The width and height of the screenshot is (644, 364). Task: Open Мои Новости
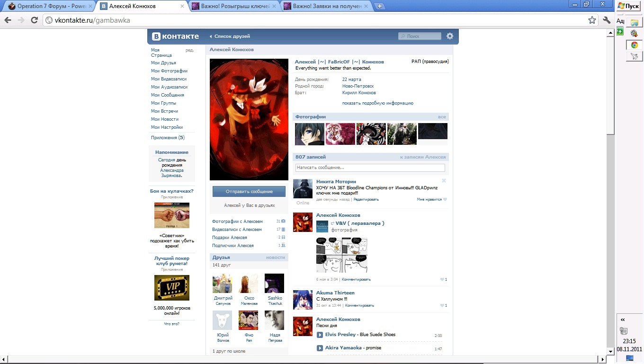164,119
